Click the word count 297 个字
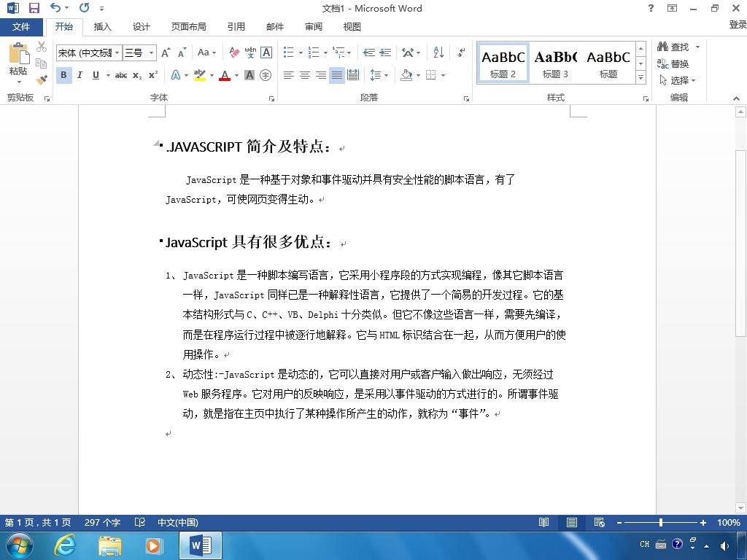747x560 pixels. pos(102,522)
